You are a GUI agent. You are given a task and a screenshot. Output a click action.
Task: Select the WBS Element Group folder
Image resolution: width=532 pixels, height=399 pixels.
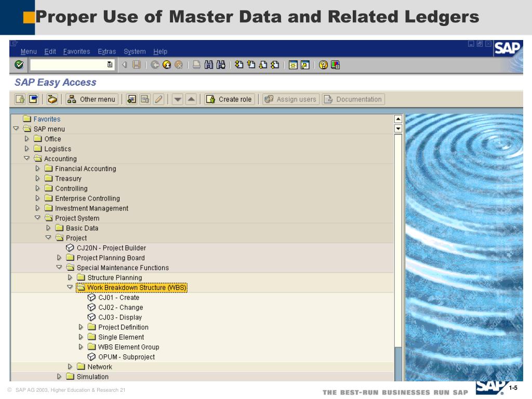[129, 347]
